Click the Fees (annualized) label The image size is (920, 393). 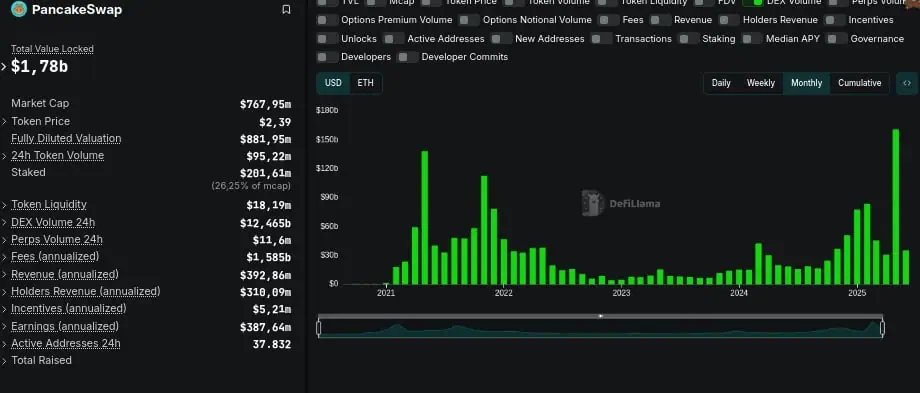55,256
